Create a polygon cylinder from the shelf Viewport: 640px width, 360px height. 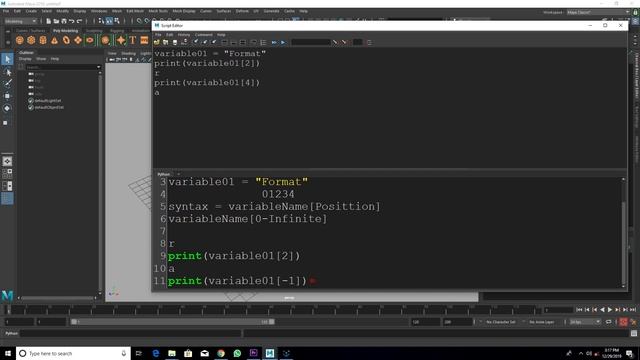pyautogui.click(x=43, y=40)
